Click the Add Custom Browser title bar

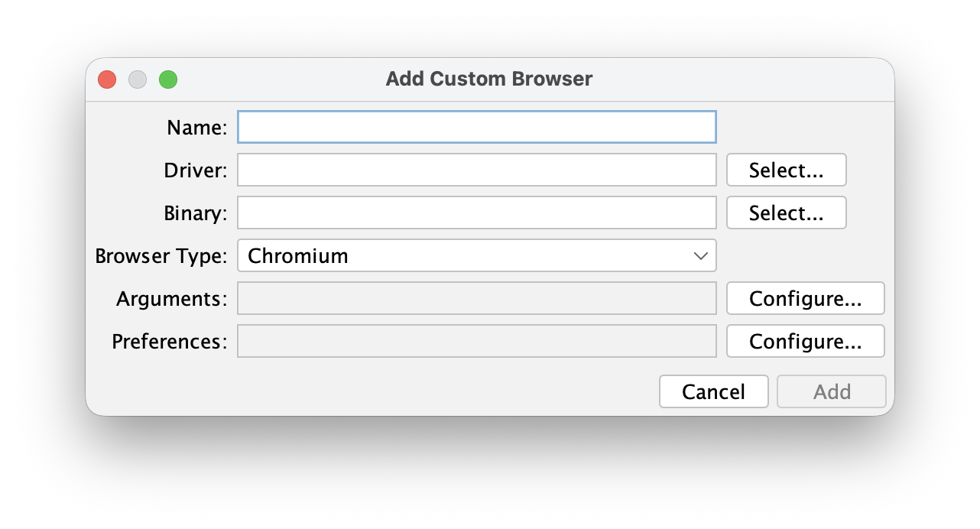(489, 79)
